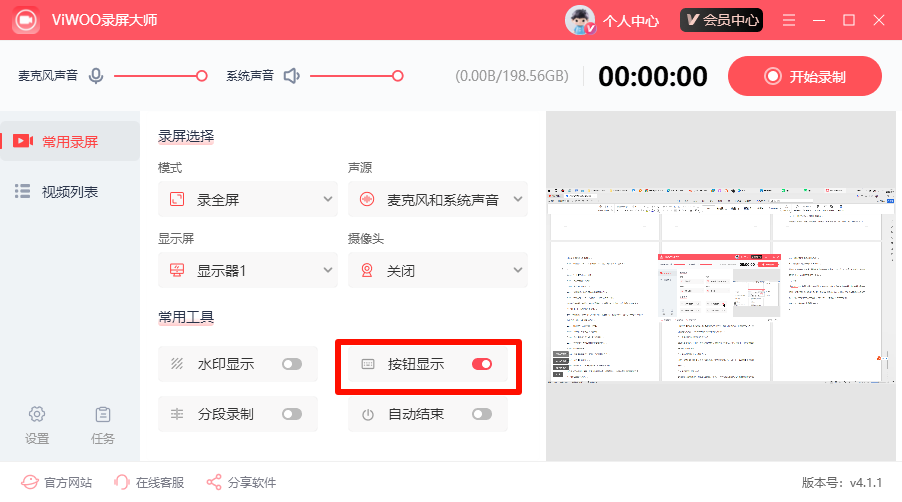
Task: Open the 显示屏 显示器1 dropdown
Action: [x=247, y=270]
